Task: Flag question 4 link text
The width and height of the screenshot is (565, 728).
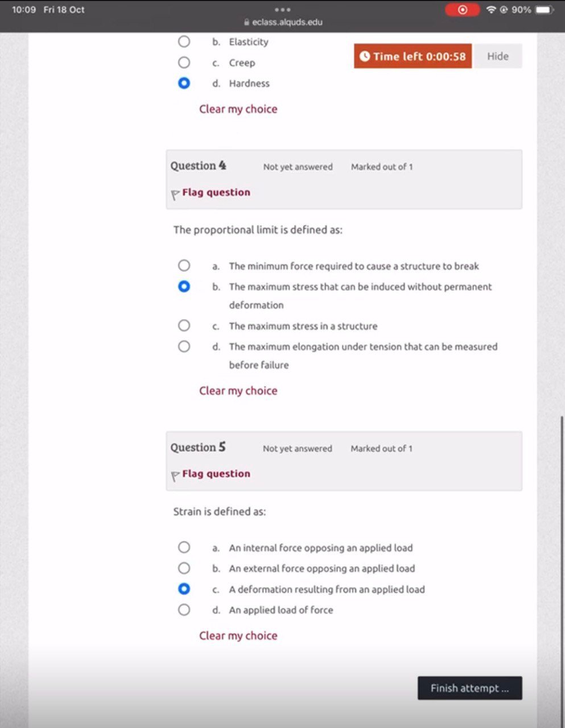Action: click(216, 192)
